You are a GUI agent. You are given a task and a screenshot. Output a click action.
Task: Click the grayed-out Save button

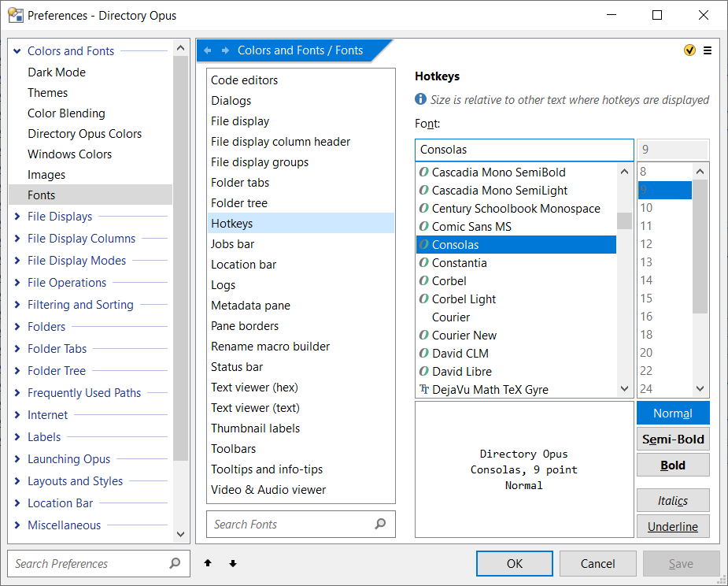tap(681, 564)
